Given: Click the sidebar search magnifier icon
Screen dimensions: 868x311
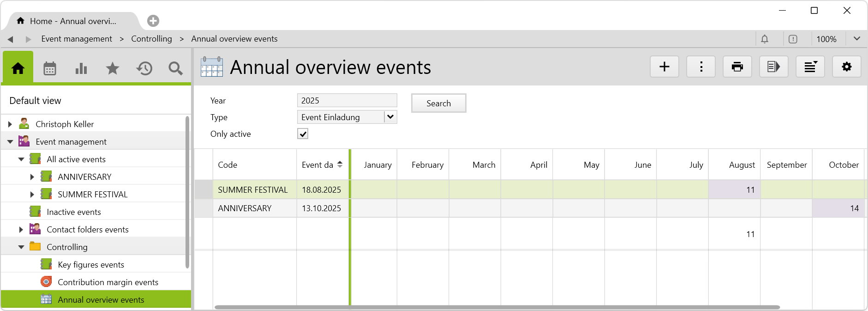Looking at the screenshot, I should pyautogui.click(x=175, y=68).
